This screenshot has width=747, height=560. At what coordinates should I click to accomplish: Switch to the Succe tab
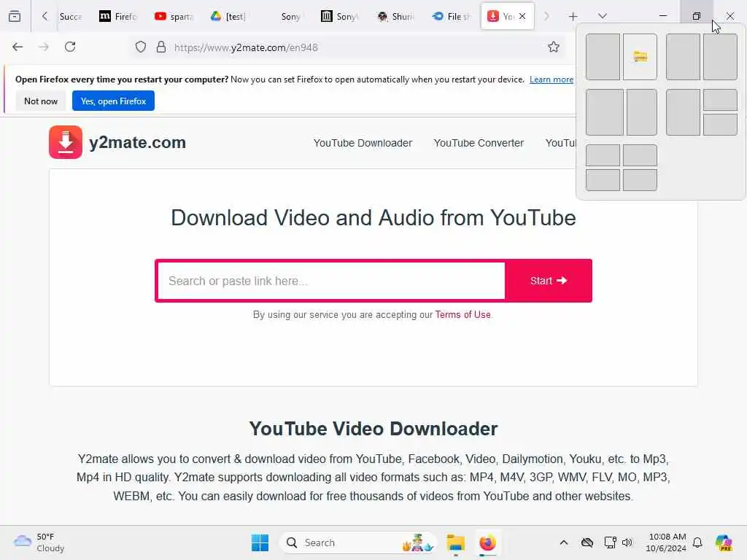click(x=71, y=17)
